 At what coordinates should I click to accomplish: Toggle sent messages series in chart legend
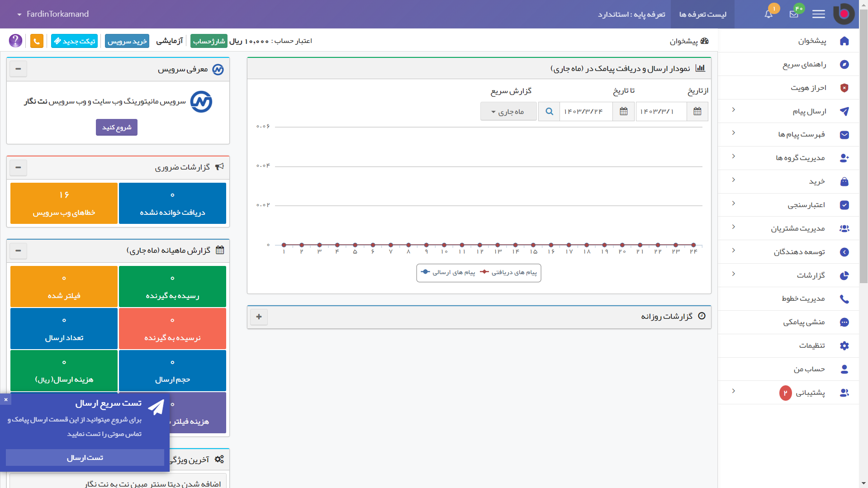(448, 273)
